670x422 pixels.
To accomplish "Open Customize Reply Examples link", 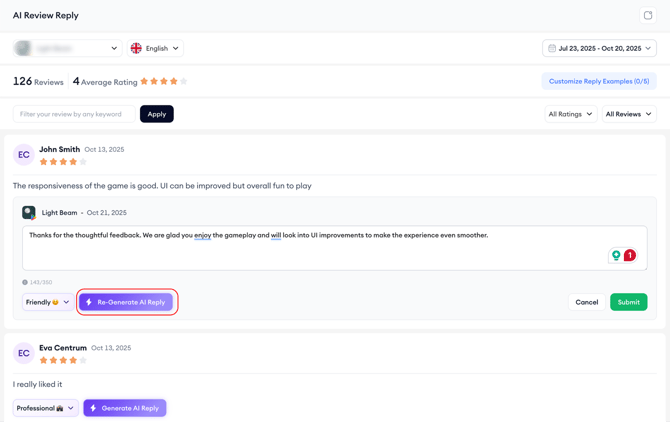I will coord(598,81).
